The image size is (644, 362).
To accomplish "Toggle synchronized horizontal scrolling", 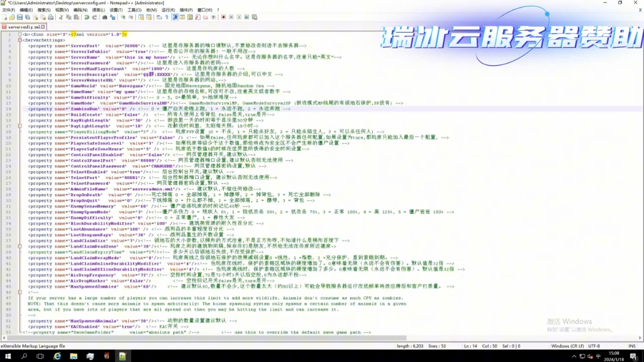I will click(148, 17).
